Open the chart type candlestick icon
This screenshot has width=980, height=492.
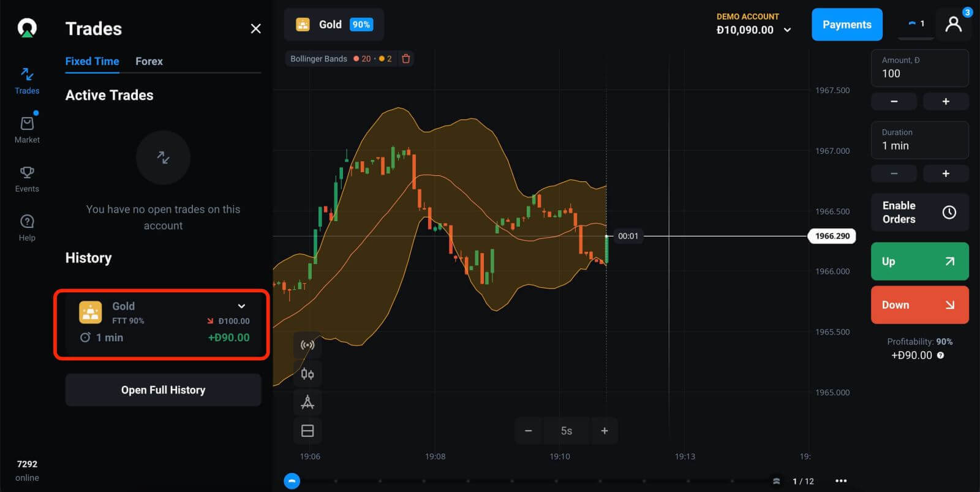(x=307, y=374)
